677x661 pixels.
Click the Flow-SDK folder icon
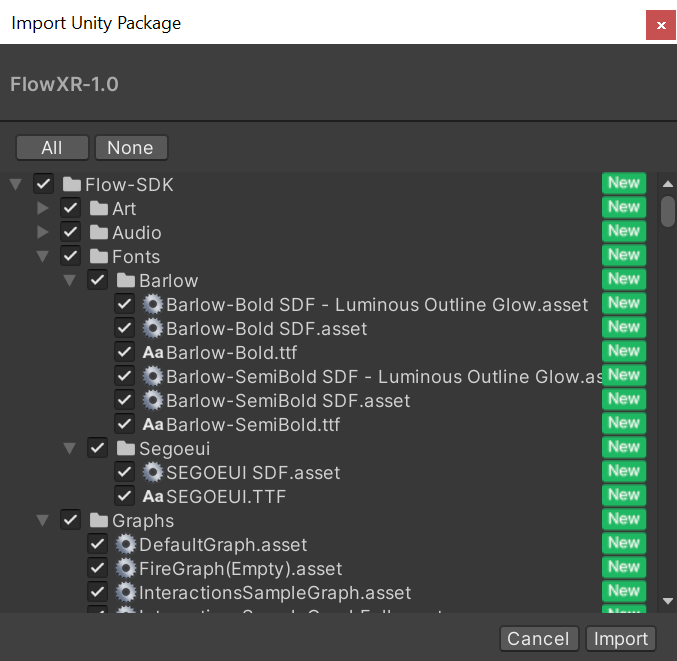[x=72, y=185]
